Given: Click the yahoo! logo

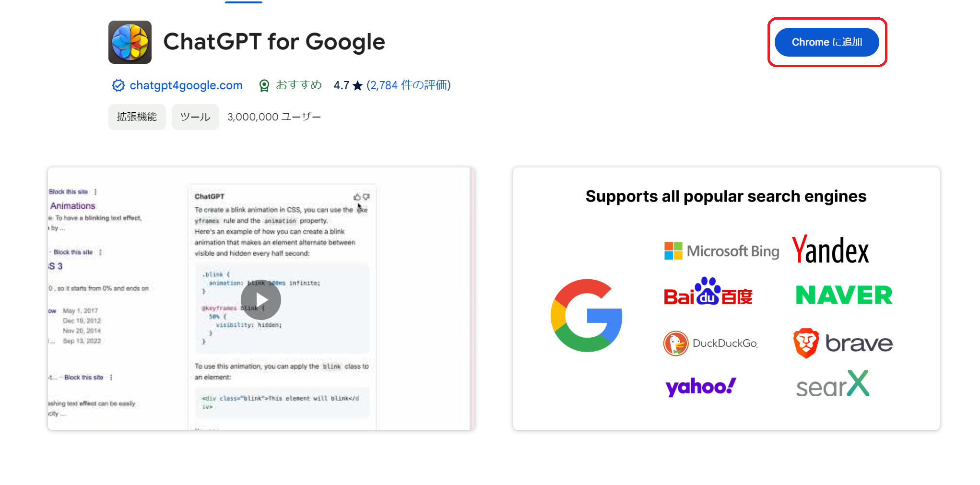Looking at the screenshot, I should tap(701, 387).
